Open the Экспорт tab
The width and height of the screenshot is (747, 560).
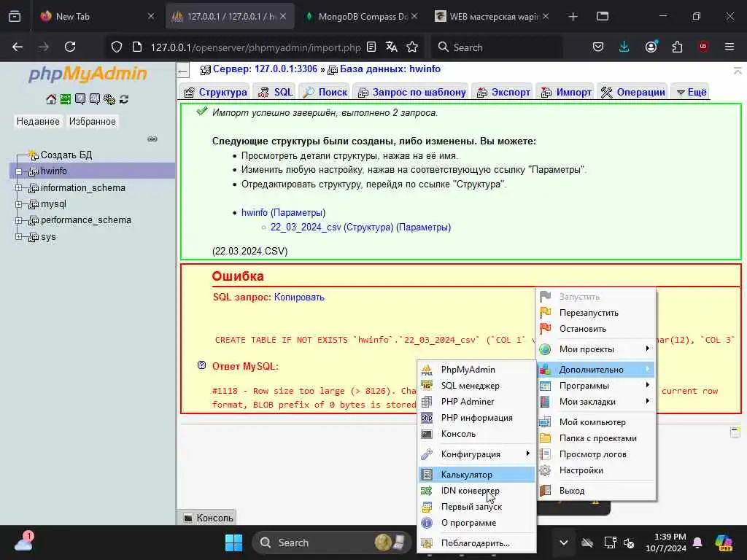[x=504, y=92]
